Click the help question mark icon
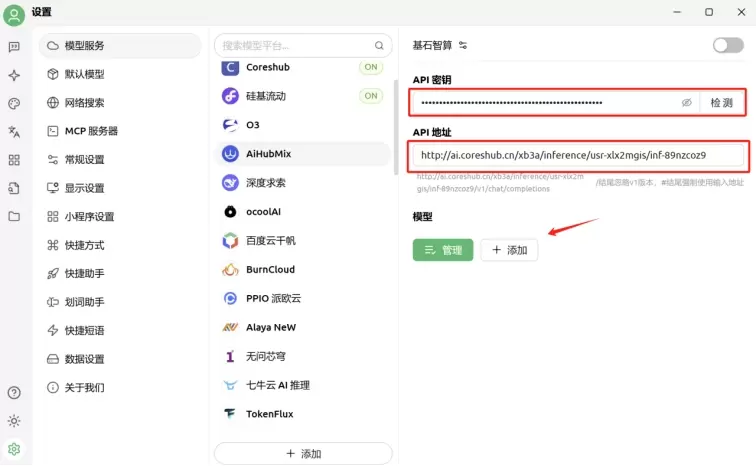The width and height of the screenshot is (756, 466). (14, 393)
